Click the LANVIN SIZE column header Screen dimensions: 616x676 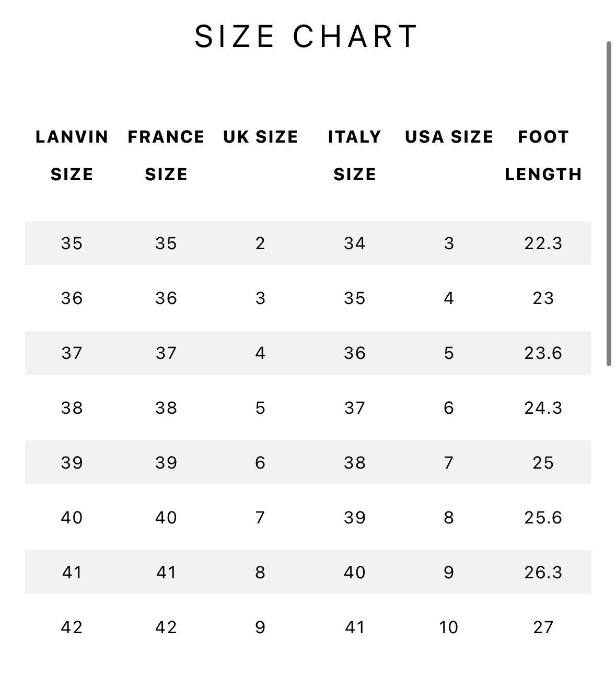click(x=72, y=156)
